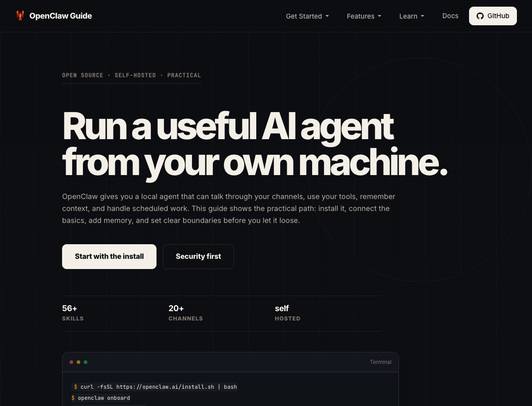Image resolution: width=532 pixels, height=406 pixels.
Task: Open the OpenClaw Guide home link
Action: click(54, 16)
